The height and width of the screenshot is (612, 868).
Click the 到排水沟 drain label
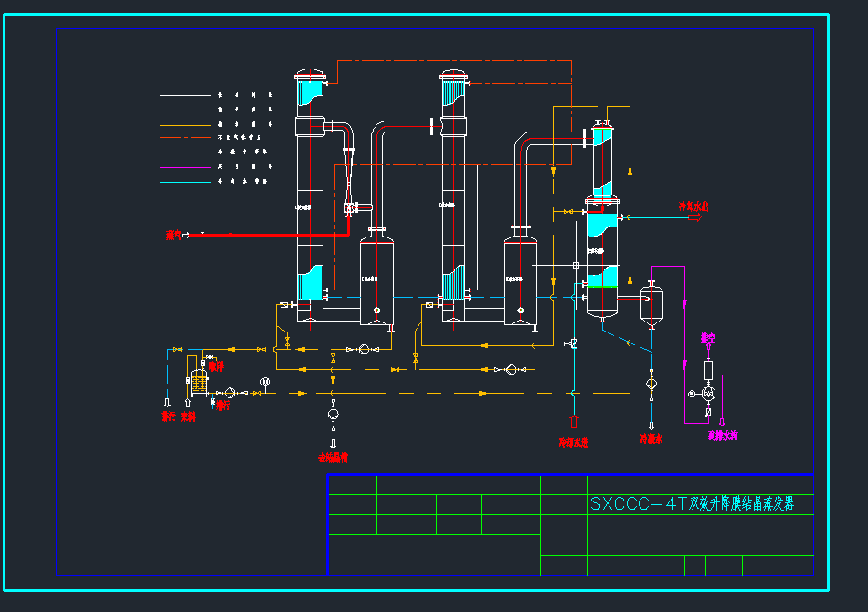point(723,437)
